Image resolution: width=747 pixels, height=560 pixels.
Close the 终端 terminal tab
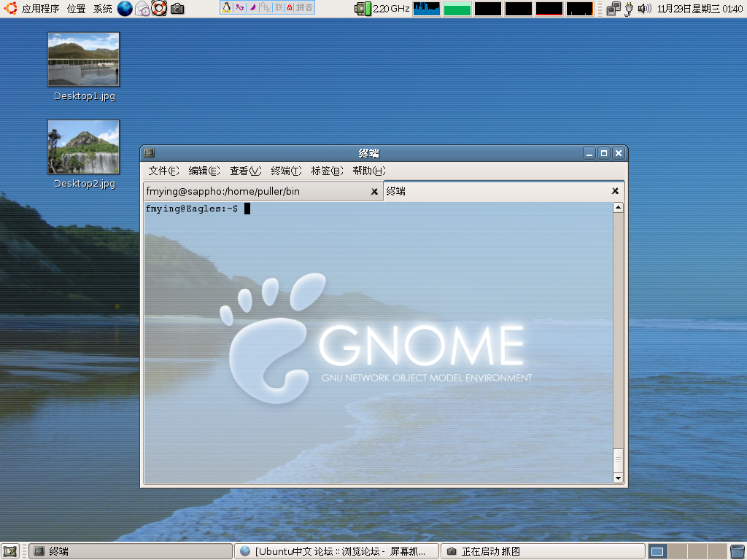615,191
